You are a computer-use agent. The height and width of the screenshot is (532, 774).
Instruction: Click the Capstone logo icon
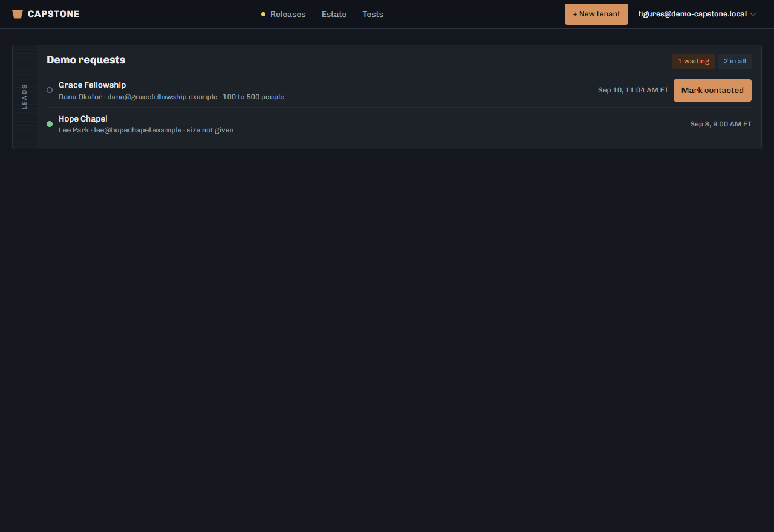pyautogui.click(x=18, y=14)
